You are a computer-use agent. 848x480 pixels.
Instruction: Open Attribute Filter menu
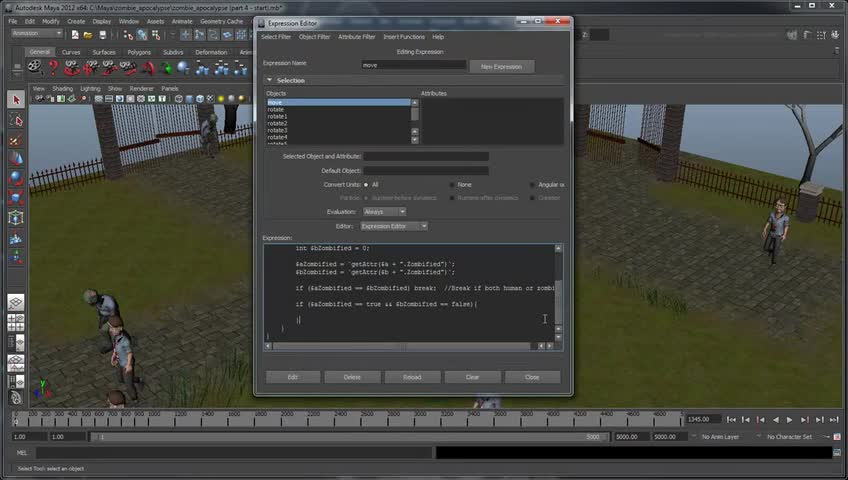click(356, 37)
